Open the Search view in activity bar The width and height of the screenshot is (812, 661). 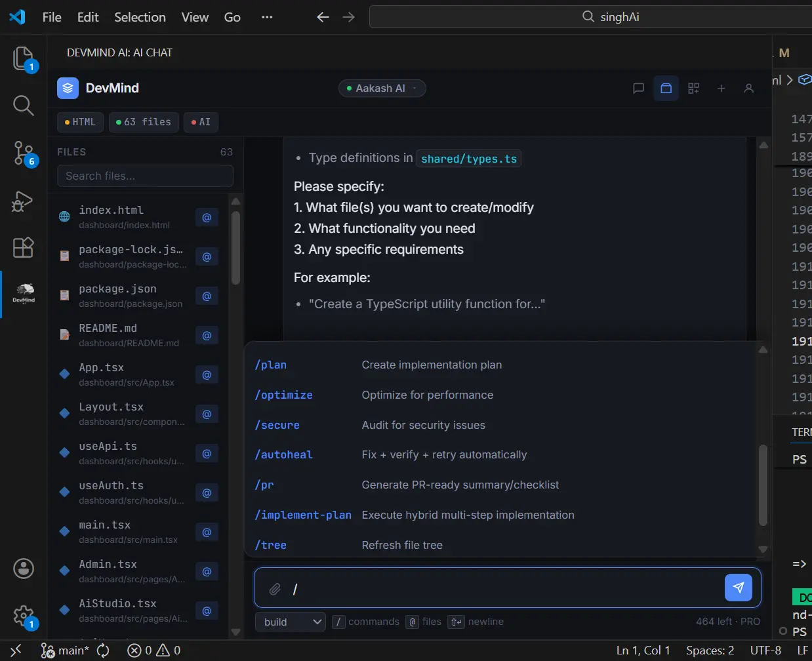pyautogui.click(x=24, y=105)
